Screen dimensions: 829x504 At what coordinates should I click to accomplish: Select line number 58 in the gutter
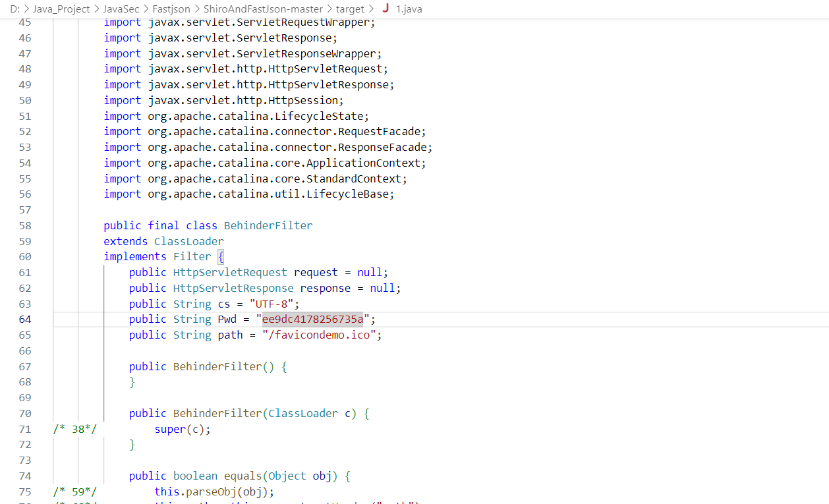[x=24, y=225]
